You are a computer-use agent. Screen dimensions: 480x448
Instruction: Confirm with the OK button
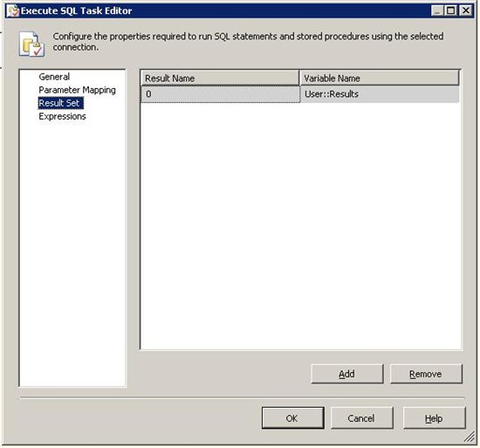(292, 418)
